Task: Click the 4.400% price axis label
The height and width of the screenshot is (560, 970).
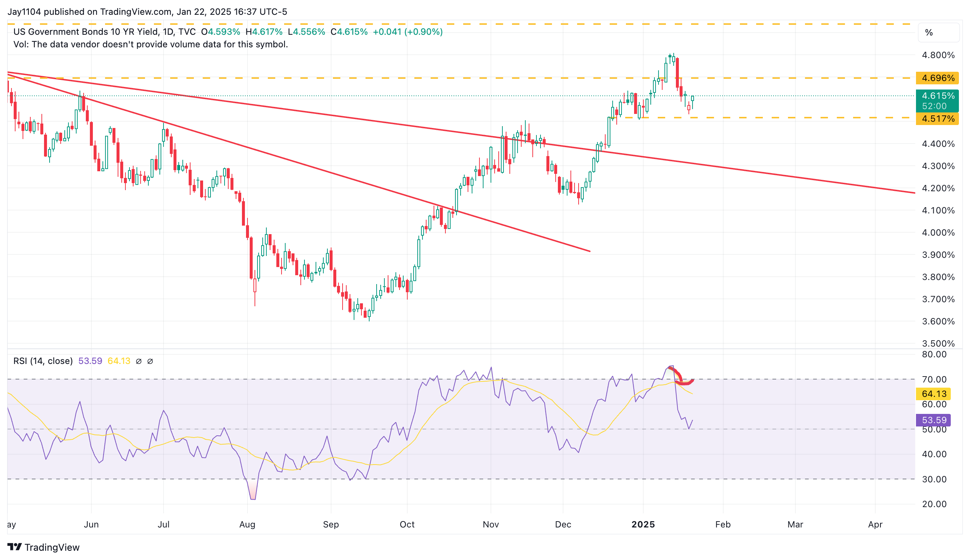Action: tap(938, 144)
